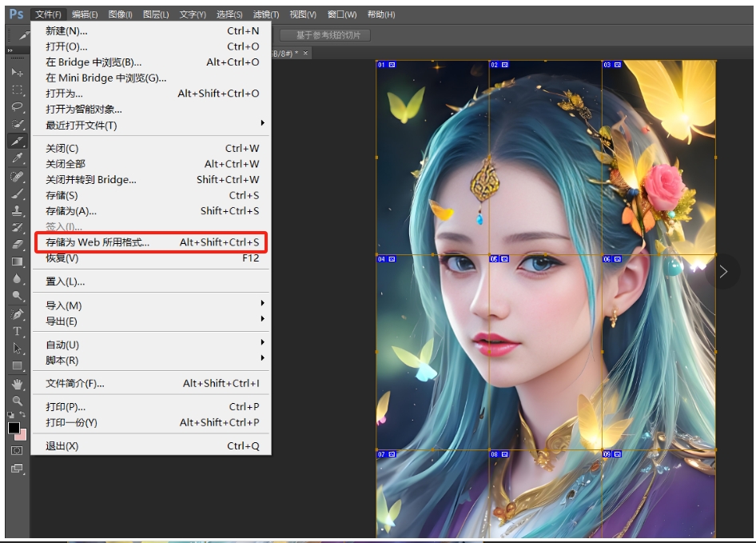The width and height of the screenshot is (756, 543).
Task: Close the 文件(F) menu from the menu bar
Action: click(48, 14)
